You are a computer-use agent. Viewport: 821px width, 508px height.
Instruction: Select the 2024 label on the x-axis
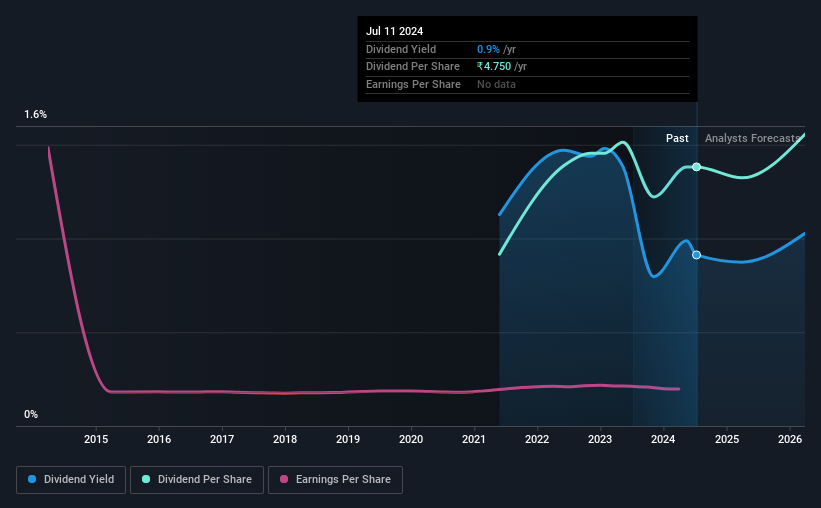(x=663, y=439)
